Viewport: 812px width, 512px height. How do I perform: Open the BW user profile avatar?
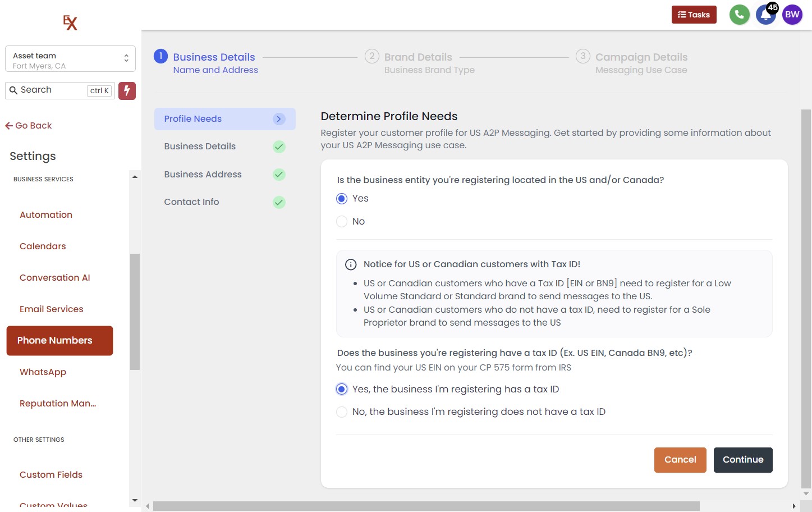792,15
